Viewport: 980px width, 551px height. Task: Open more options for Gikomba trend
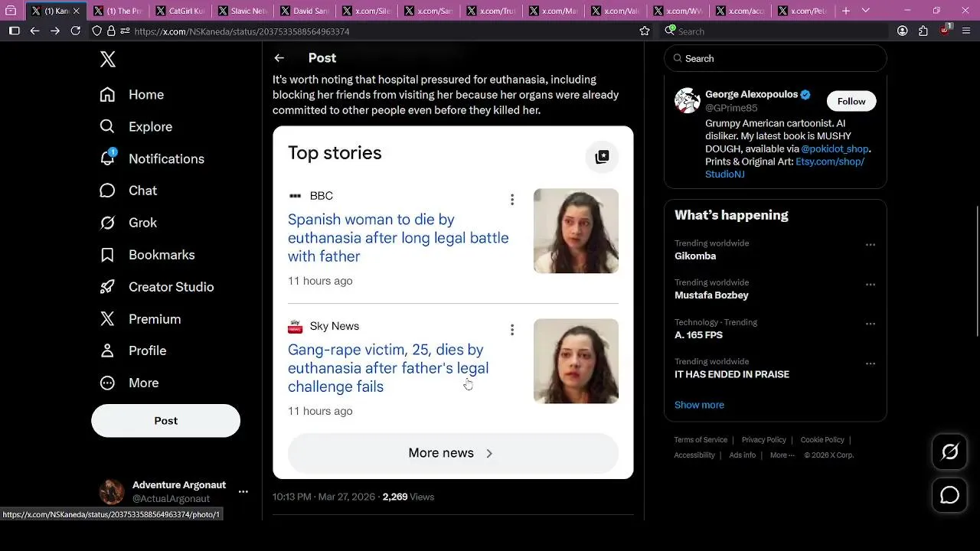click(x=871, y=245)
